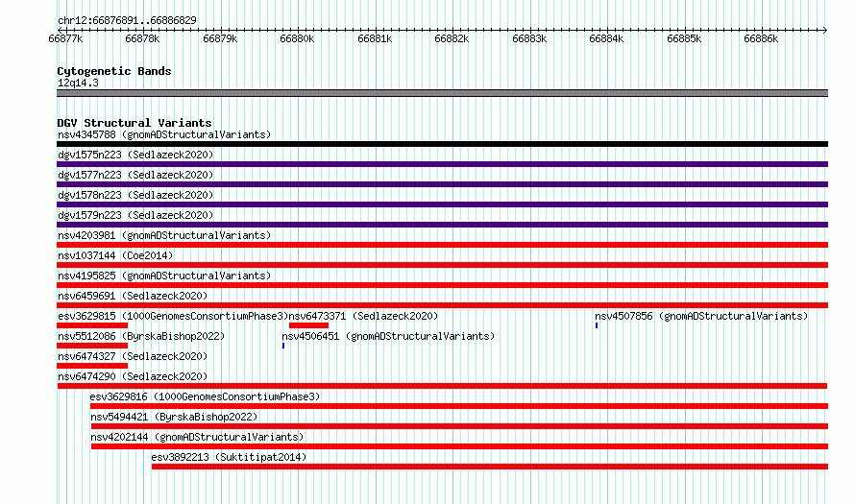Open nsv5512086 ByrskaBishop2022 label

[x=141, y=336]
